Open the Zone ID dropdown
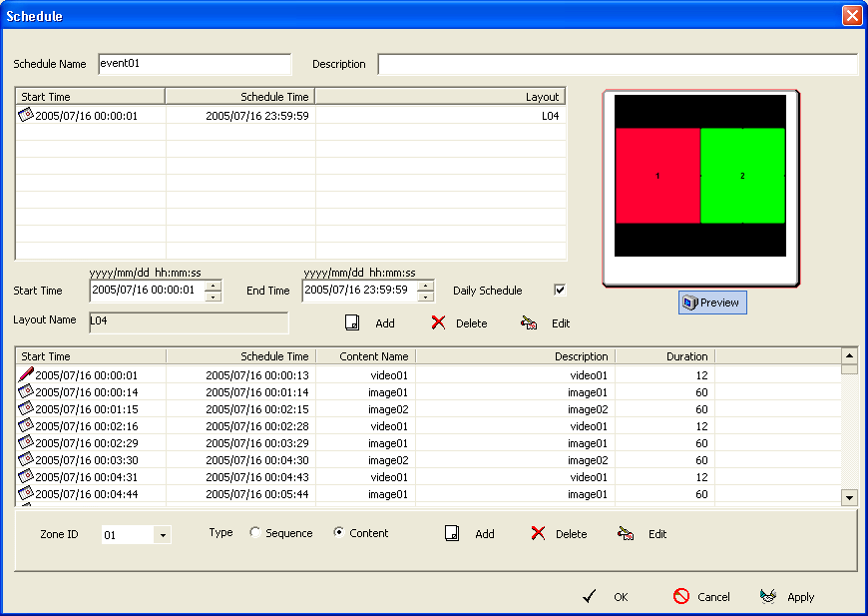 click(163, 535)
